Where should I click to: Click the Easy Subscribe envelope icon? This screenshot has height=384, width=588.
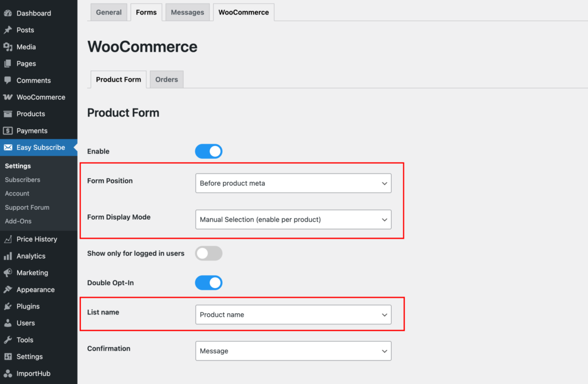pos(8,148)
